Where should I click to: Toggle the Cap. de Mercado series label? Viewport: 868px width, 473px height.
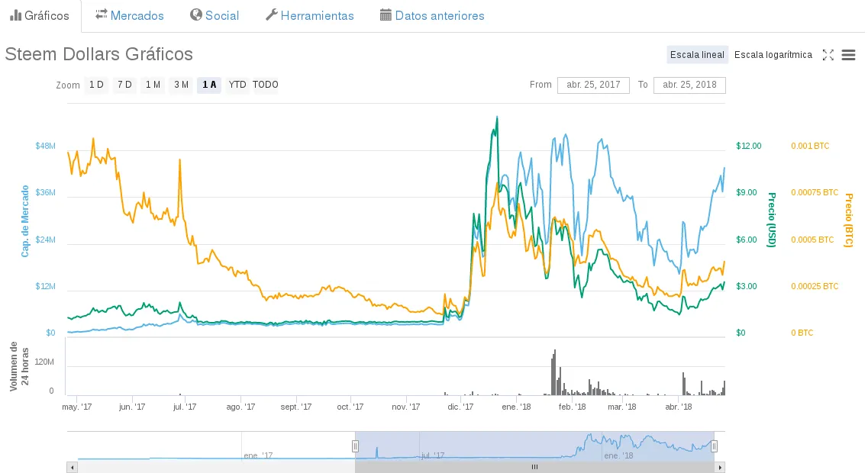[25, 221]
